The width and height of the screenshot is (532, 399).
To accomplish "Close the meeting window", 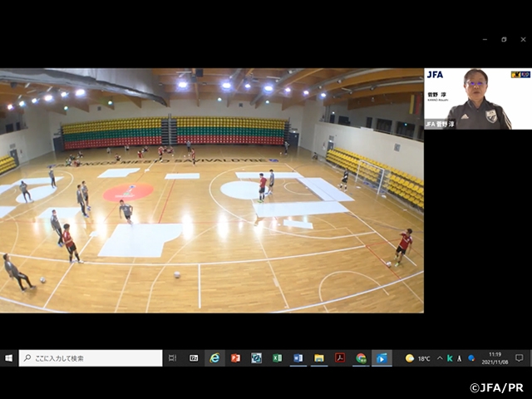I will [522, 39].
